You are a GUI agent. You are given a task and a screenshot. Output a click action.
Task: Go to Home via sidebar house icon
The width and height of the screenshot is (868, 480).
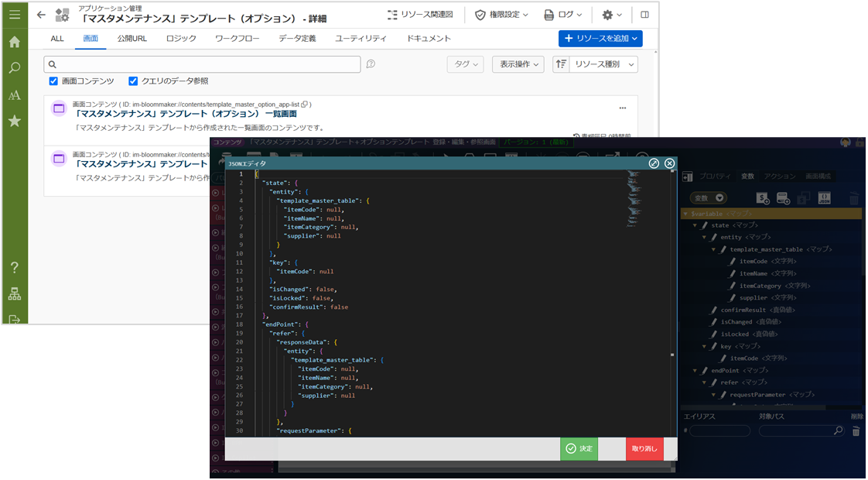[15, 42]
